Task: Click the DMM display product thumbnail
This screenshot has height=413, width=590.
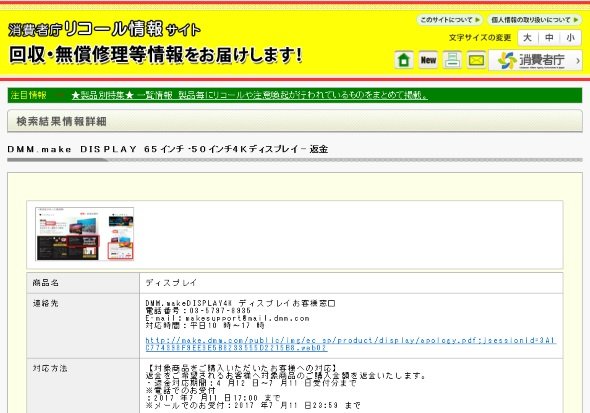Action: 84,234
